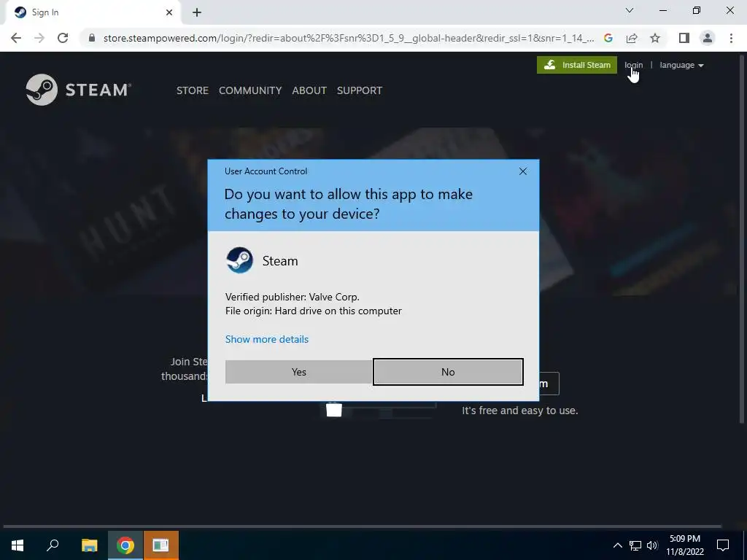Close the Sign In tab
747x560 pixels.
(169, 12)
